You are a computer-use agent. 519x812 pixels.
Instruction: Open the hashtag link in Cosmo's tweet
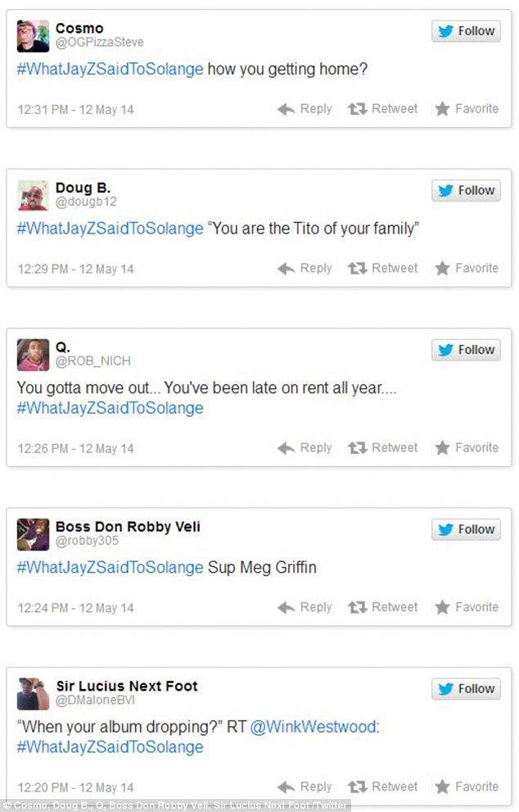tap(110, 70)
